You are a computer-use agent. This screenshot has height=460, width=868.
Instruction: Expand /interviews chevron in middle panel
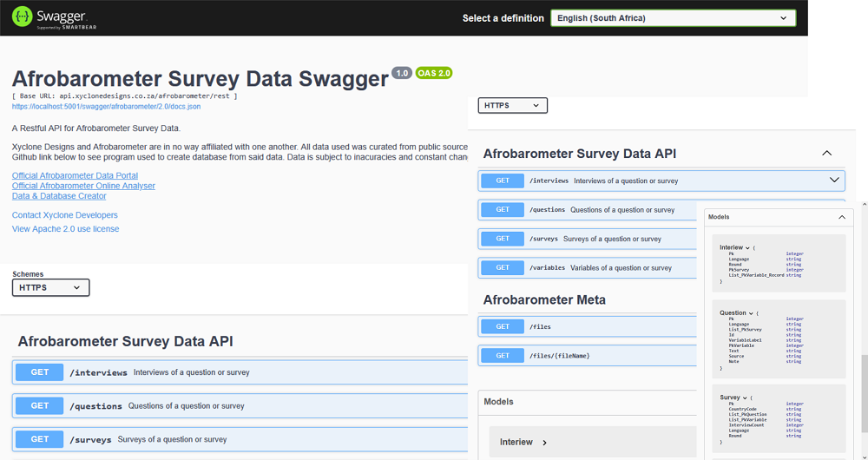(834, 181)
